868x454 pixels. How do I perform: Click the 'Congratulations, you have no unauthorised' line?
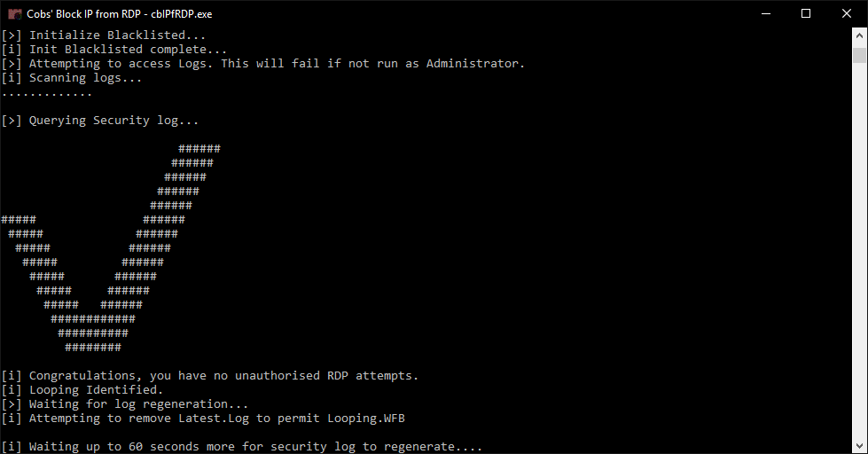pos(210,376)
